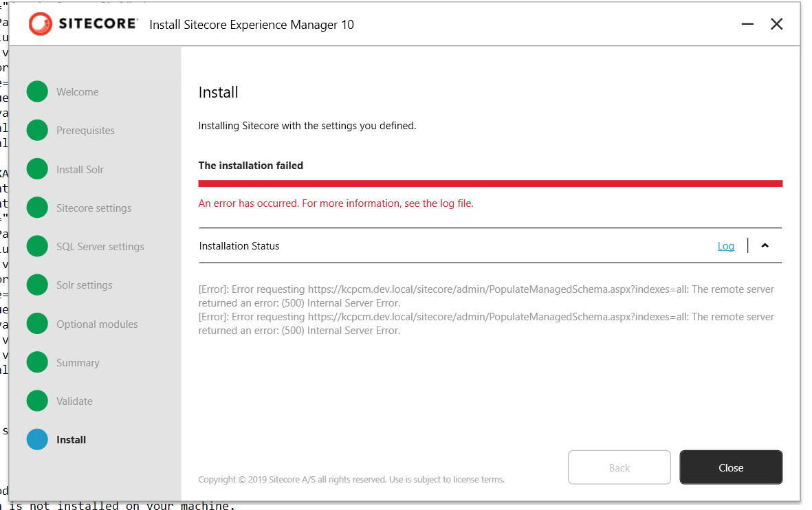This screenshot has width=812, height=510.
Task: Click the Sitecore logo in the header
Action: pos(83,24)
